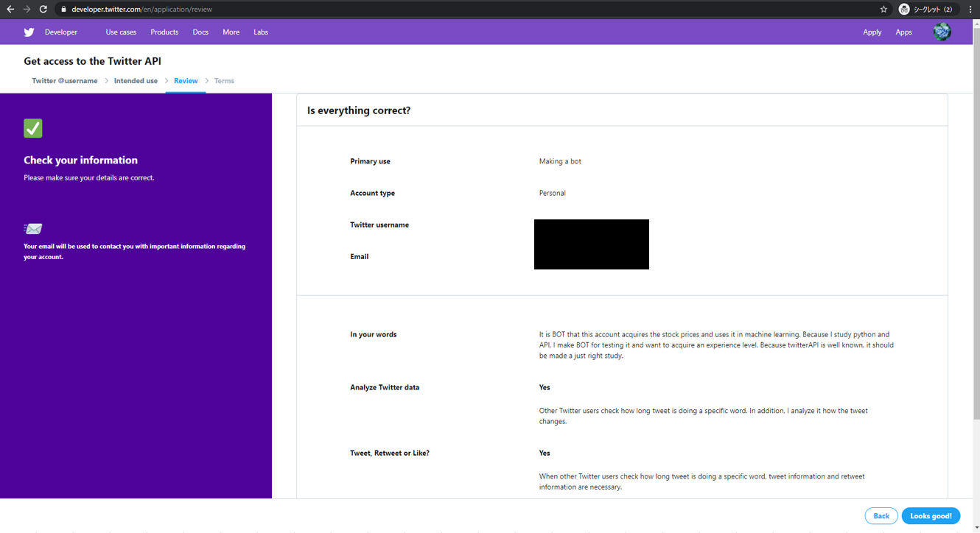Click the 'In your words' label

pyautogui.click(x=373, y=334)
